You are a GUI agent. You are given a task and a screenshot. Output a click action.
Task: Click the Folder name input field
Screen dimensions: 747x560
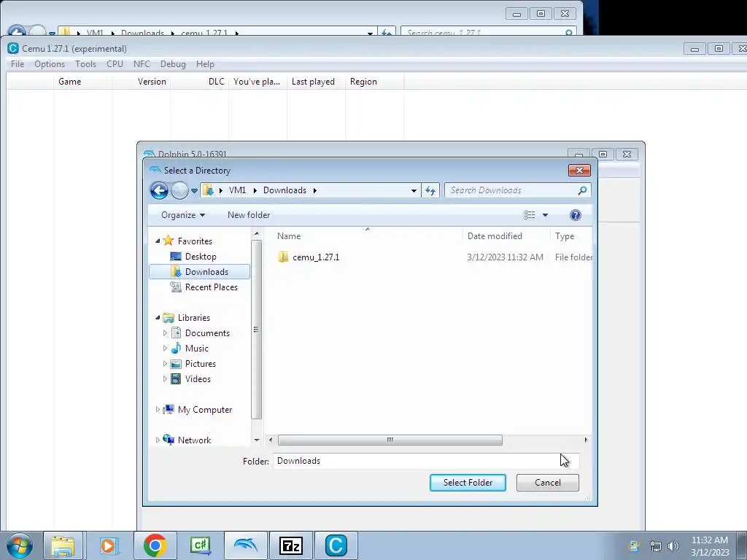[426, 461]
